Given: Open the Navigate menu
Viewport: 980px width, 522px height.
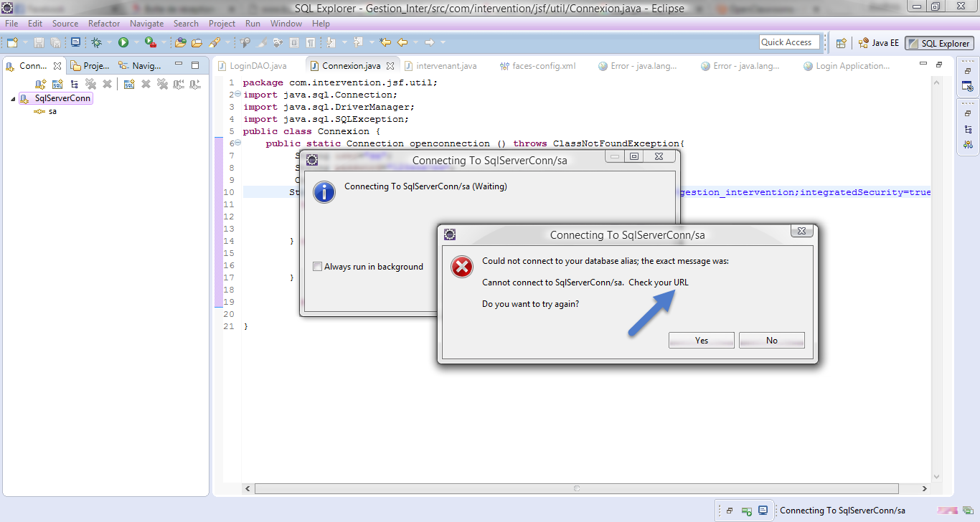Looking at the screenshot, I should click(x=147, y=24).
